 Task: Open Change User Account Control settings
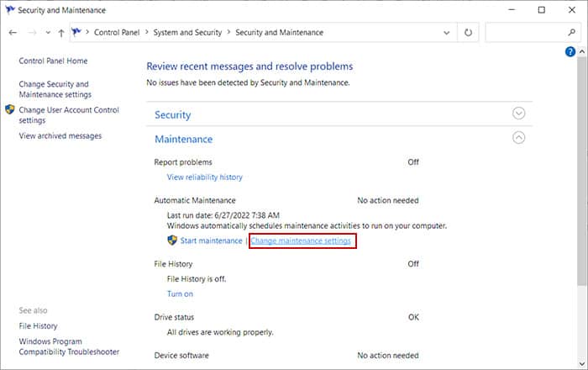click(69, 115)
